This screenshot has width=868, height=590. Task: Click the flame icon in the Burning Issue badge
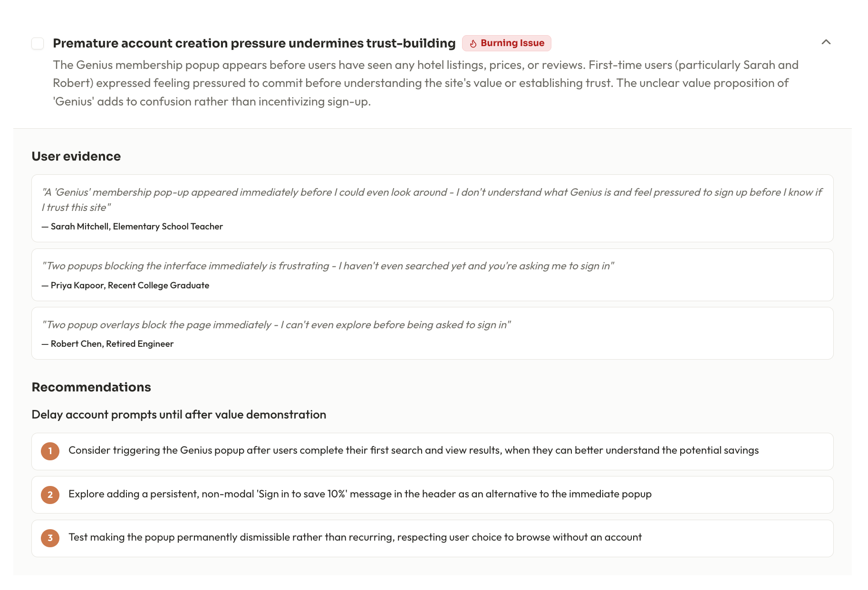[473, 43]
